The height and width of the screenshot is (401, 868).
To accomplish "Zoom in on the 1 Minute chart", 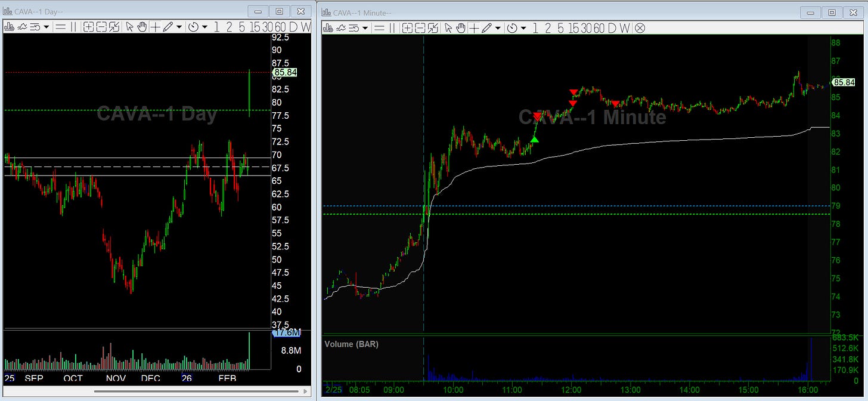I will tap(407, 27).
